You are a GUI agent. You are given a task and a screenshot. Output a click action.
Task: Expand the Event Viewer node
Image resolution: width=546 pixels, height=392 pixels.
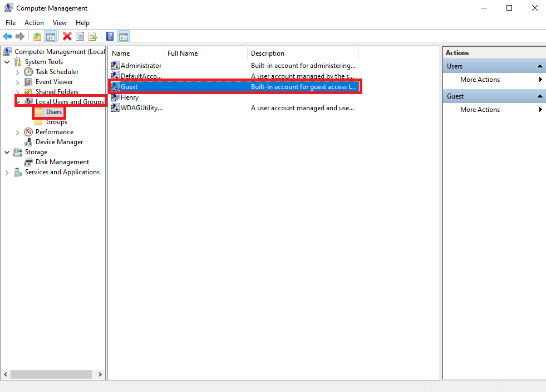[17, 82]
